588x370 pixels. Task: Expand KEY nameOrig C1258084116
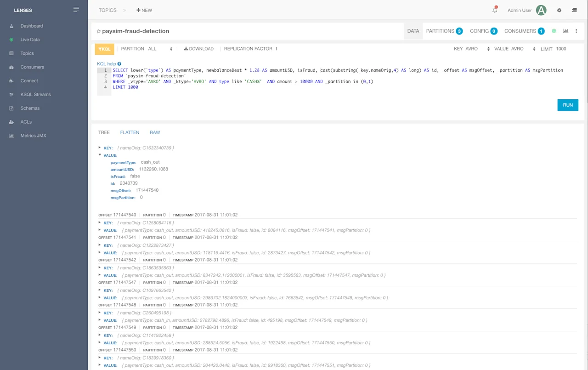pyautogui.click(x=100, y=222)
